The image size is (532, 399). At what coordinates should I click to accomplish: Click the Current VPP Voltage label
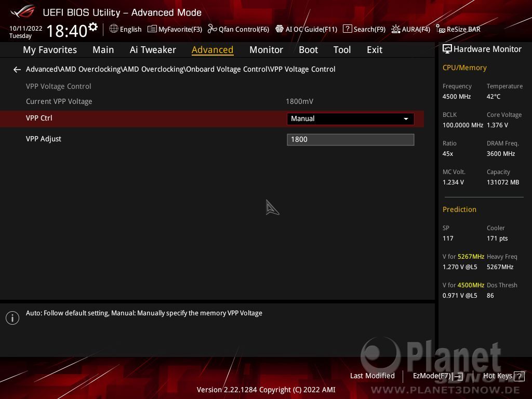pyautogui.click(x=59, y=101)
